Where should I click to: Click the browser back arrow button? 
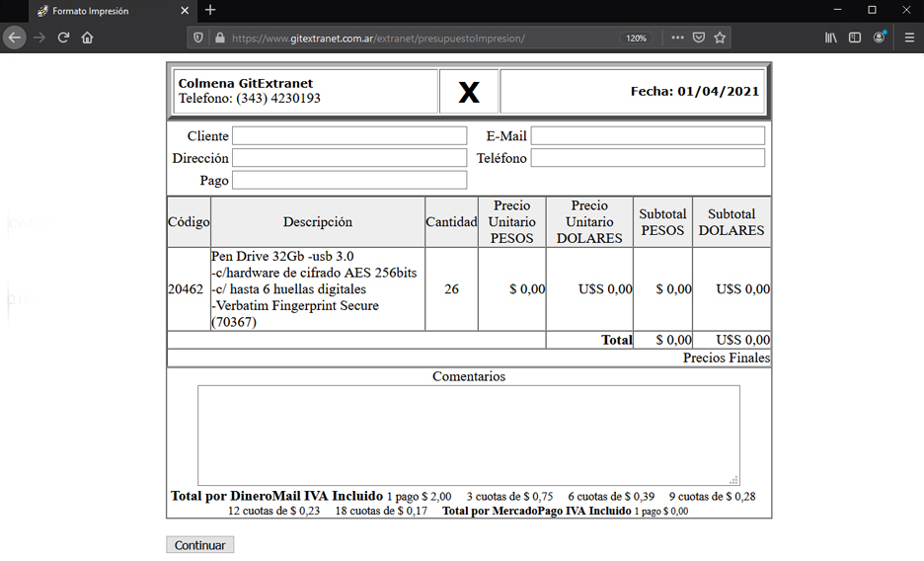15,38
